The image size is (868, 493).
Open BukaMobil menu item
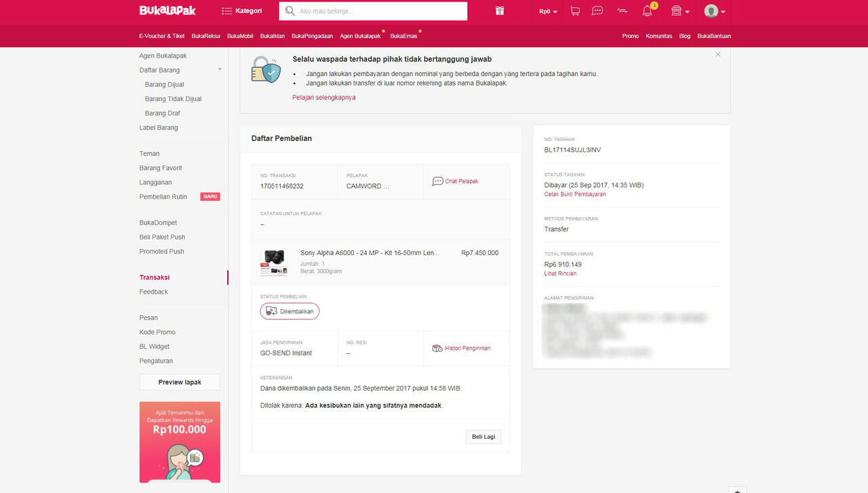point(240,36)
